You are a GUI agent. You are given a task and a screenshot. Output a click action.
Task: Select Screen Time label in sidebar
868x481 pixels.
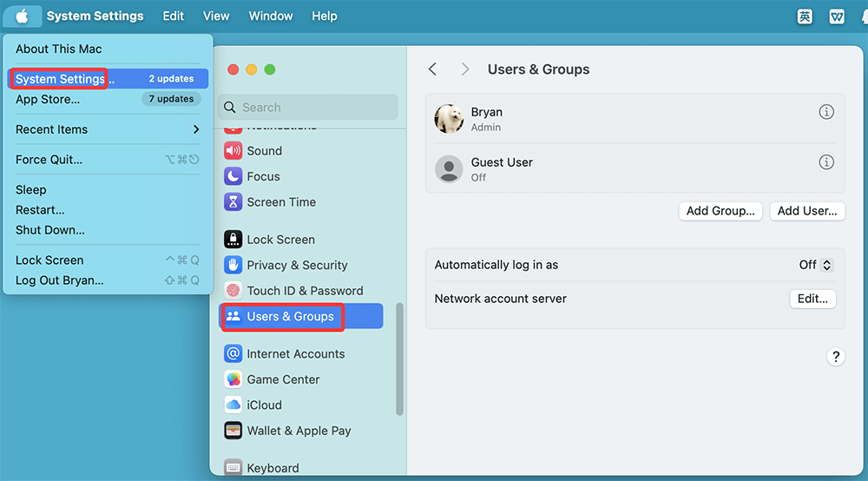[281, 202]
